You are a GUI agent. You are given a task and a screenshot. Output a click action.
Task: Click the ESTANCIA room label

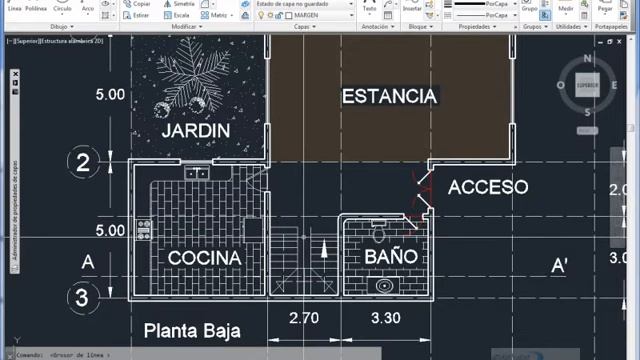click(x=389, y=96)
